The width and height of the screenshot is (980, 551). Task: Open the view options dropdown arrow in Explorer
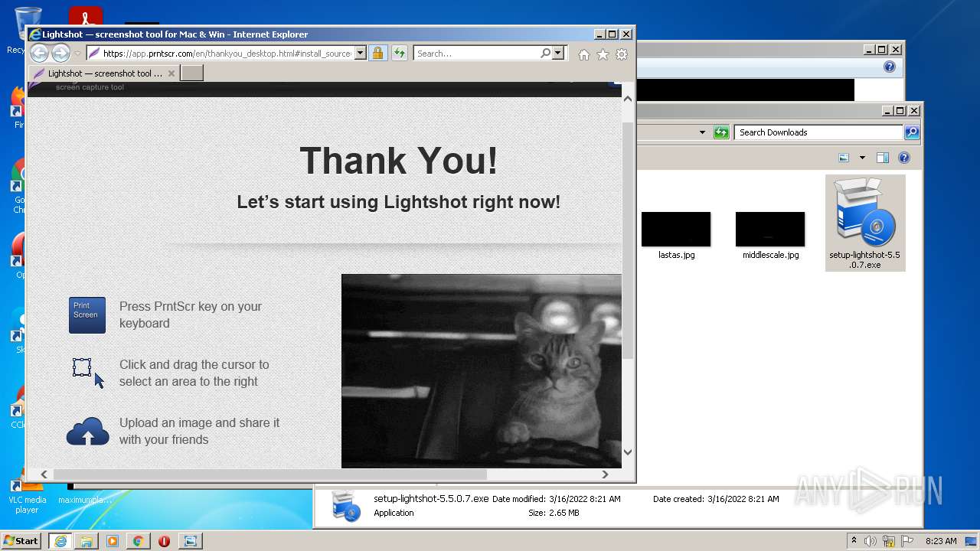click(x=862, y=158)
